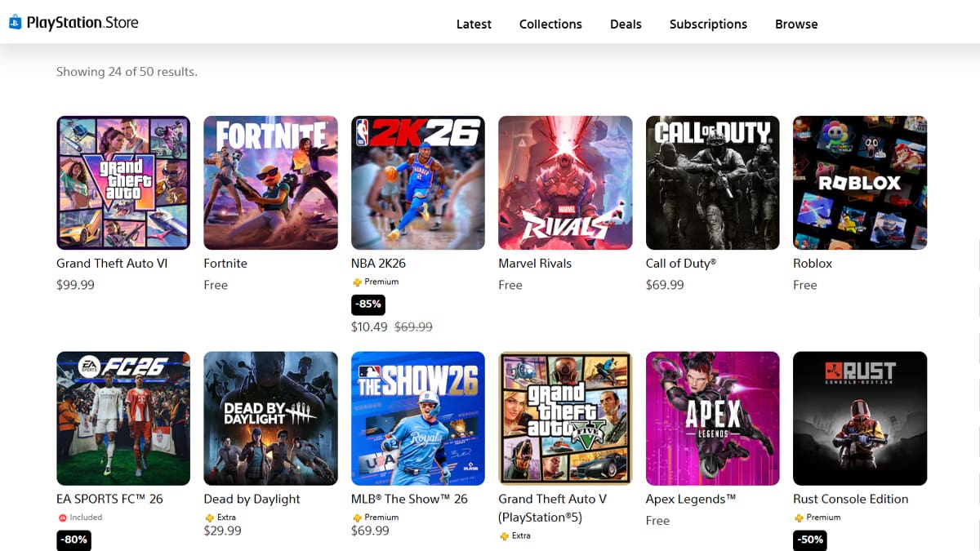The height and width of the screenshot is (551, 980).
Task: Click the -50% discount badge
Action: point(810,540)
